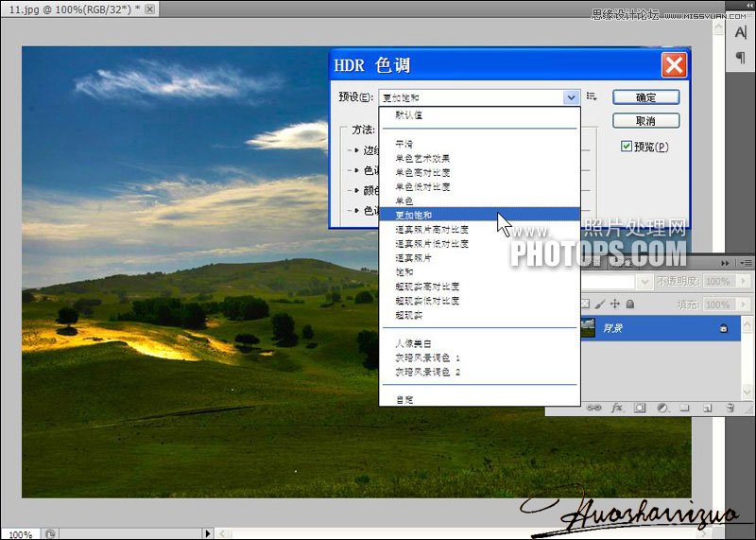Select the highlighted 更加饱和 preset

480,215
